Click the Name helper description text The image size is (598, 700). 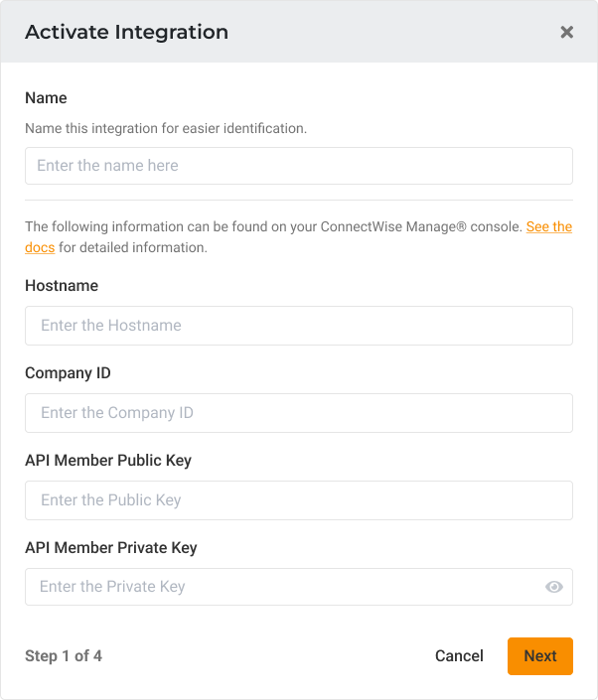tap(166, 128)
